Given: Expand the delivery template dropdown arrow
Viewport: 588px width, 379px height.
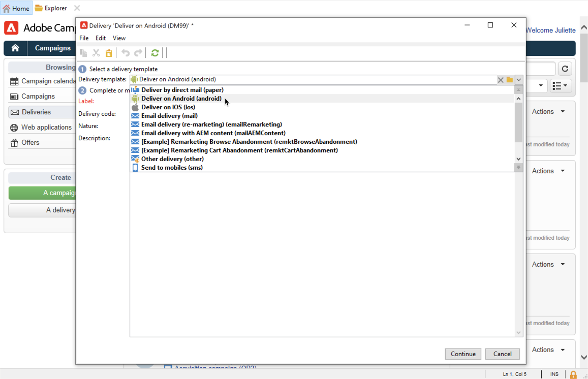Looking at the screenshot, I should pyautogui.click(x=518, y=79).
